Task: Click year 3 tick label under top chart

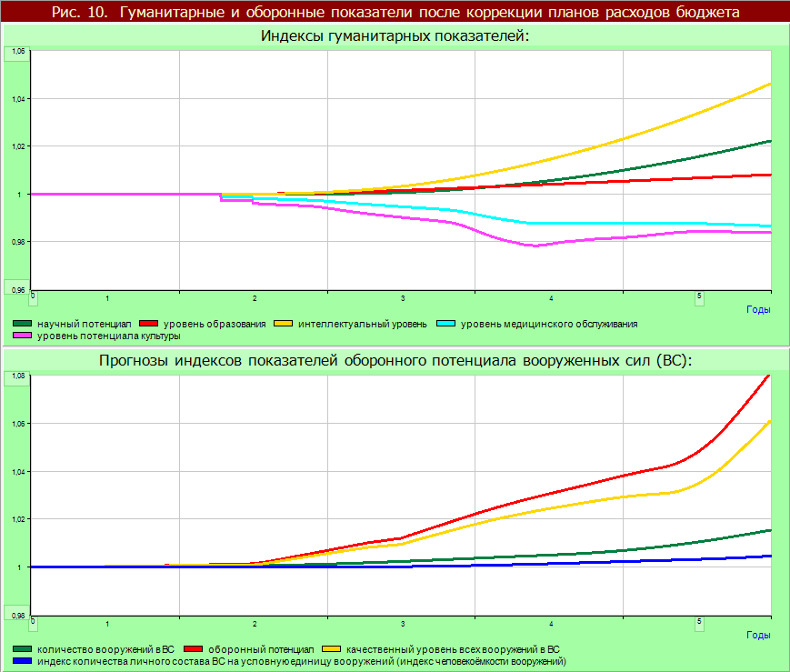Action: 403,298
